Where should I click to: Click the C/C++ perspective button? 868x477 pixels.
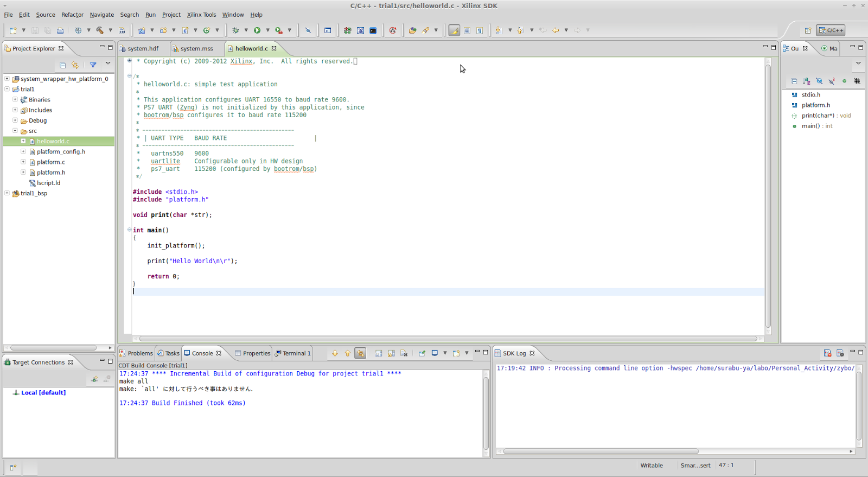(831, 30)
